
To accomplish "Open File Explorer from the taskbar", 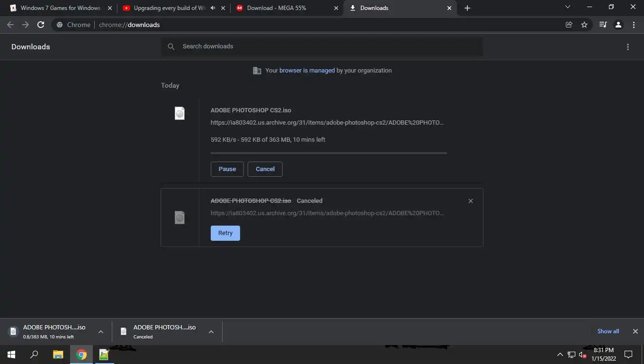I will (x=58, y=355).
